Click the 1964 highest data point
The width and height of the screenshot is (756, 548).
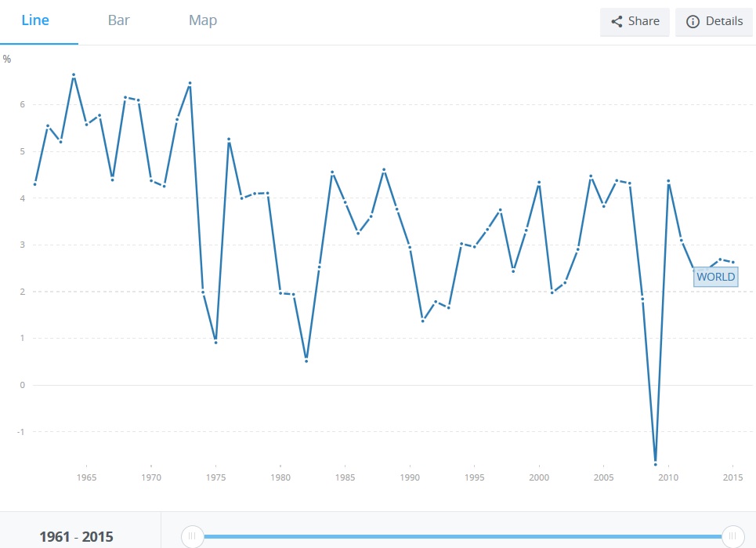tap(74, 75)
